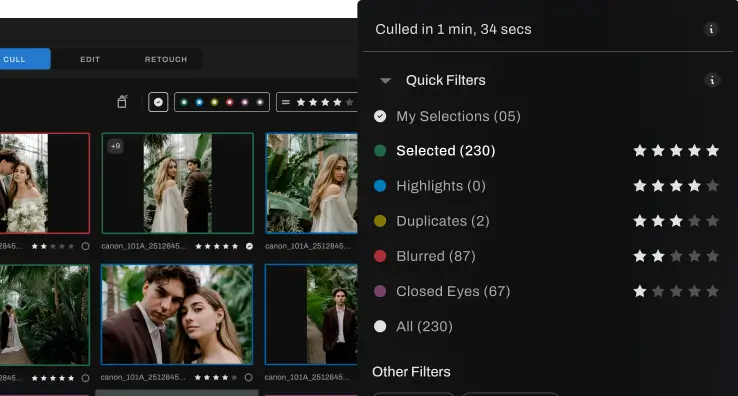
Task: Click the Other Filters heading
Action: [411, 372]
